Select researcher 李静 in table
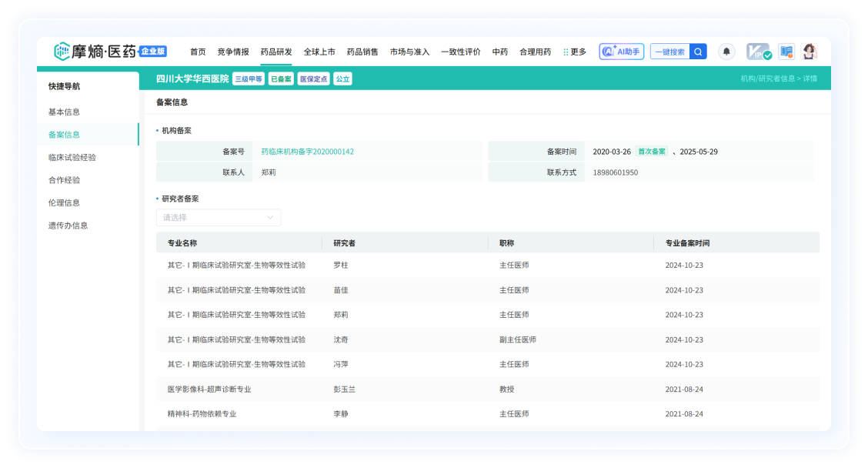This screenshot has width=868, height=468. point(341,413)
